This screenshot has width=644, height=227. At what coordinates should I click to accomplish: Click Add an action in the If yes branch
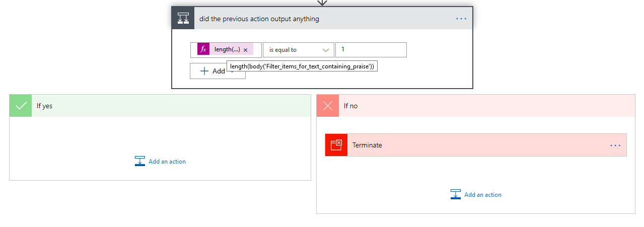(x=167, y=162)
